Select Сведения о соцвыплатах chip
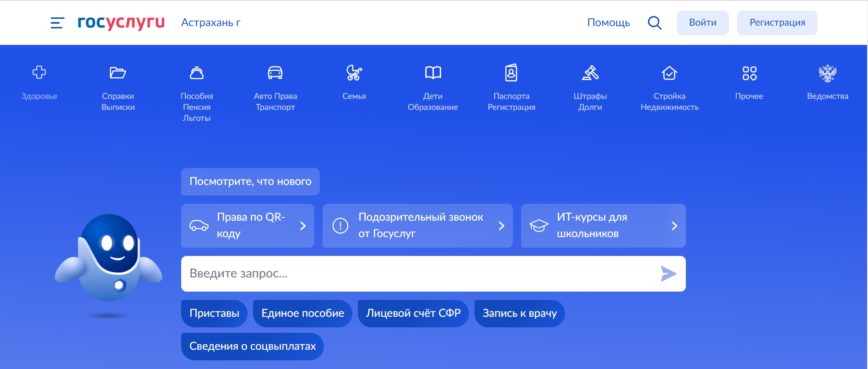The height and width of the screenshot is (369, 868). (x=253, y=347)
